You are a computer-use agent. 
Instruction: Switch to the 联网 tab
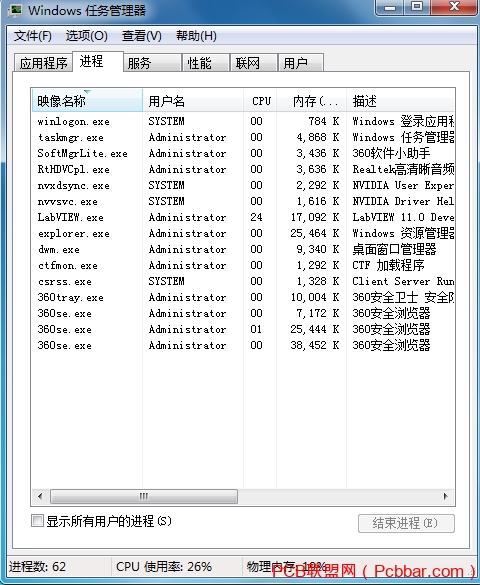[254, 63]
